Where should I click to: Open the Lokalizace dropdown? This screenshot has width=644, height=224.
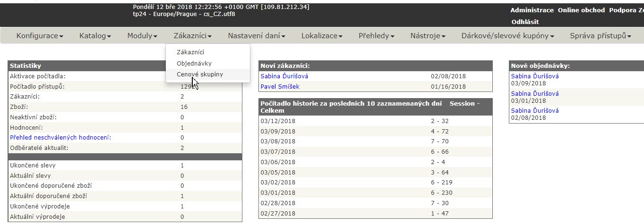[x=322, y=36]
